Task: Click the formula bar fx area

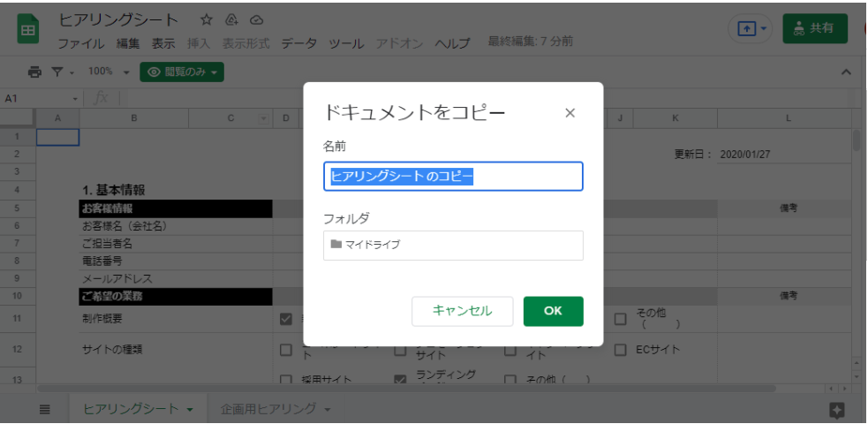Action: coord(102,99)
